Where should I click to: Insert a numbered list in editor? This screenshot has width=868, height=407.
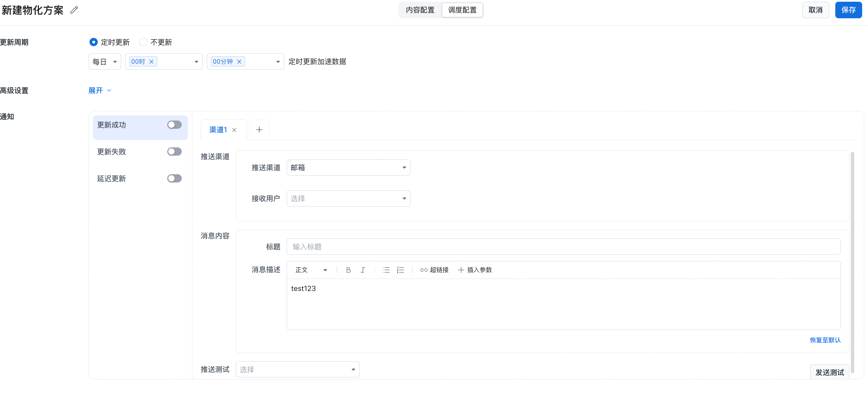click(x=400, y=270)
